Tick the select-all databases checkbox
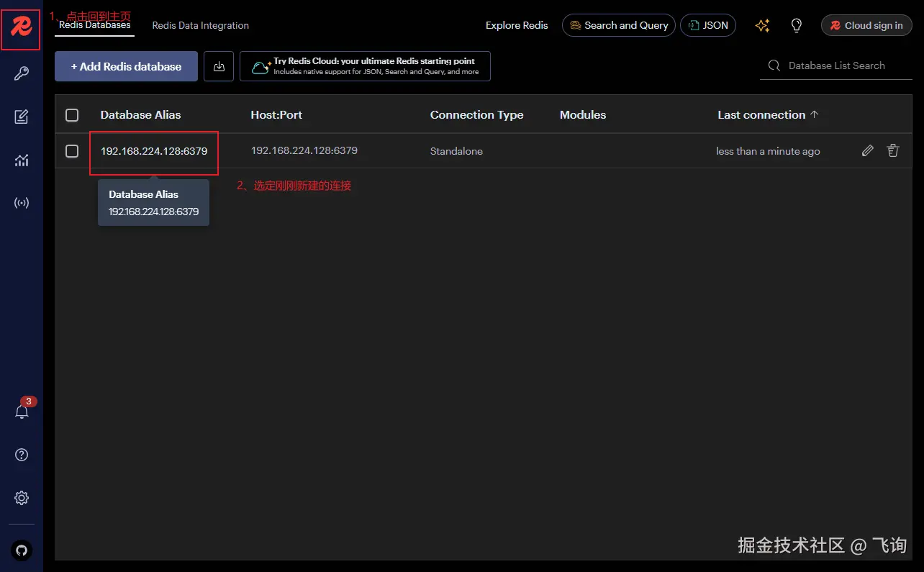This screenshot has height=572, width=924. coord(72,115)
